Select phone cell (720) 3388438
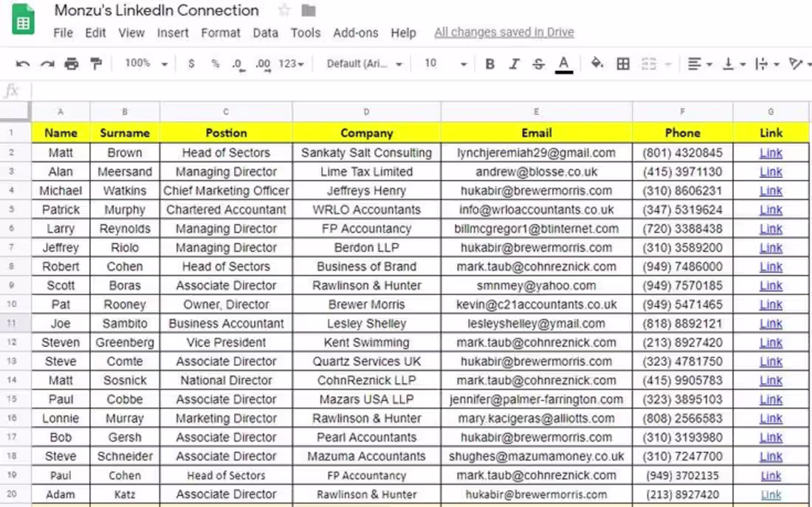The height and width of the screenshot is (507, 812). pos(683,229)
